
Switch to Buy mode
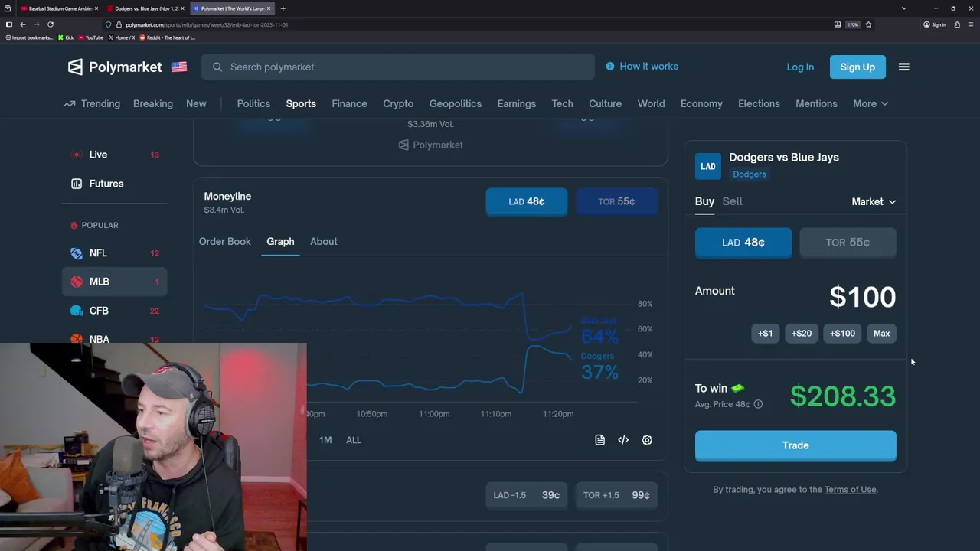pos(704,201)
